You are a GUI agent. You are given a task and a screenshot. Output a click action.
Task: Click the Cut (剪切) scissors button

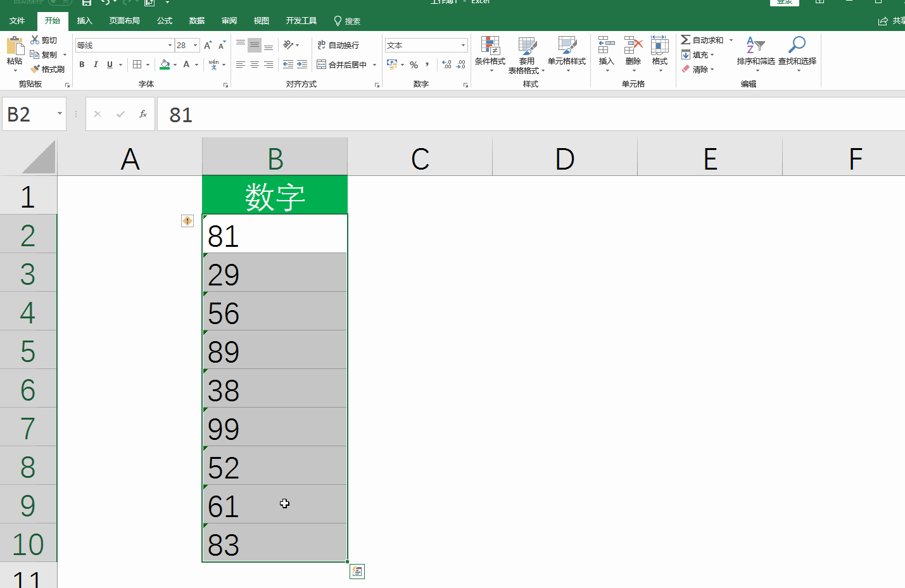(44, 40)
